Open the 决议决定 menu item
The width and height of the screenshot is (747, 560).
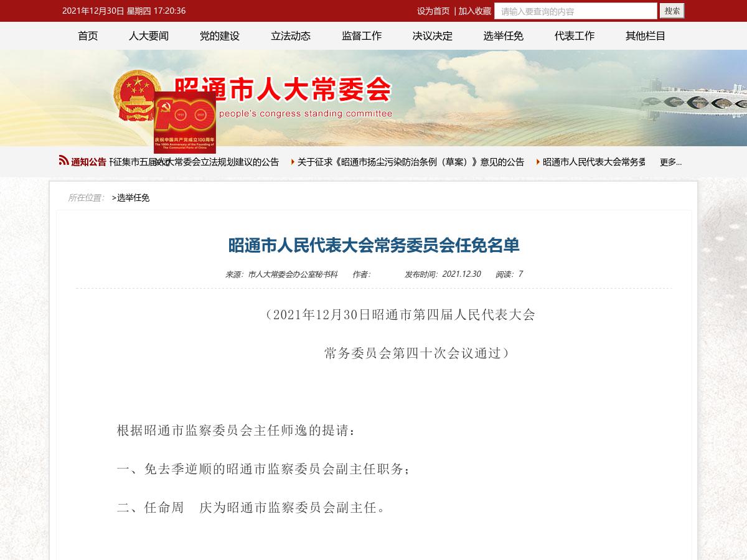coord(433,36)
